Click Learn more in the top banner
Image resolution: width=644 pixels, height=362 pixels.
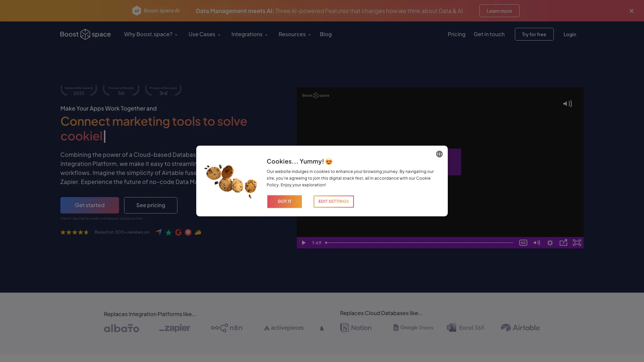[x=499, y=11]
